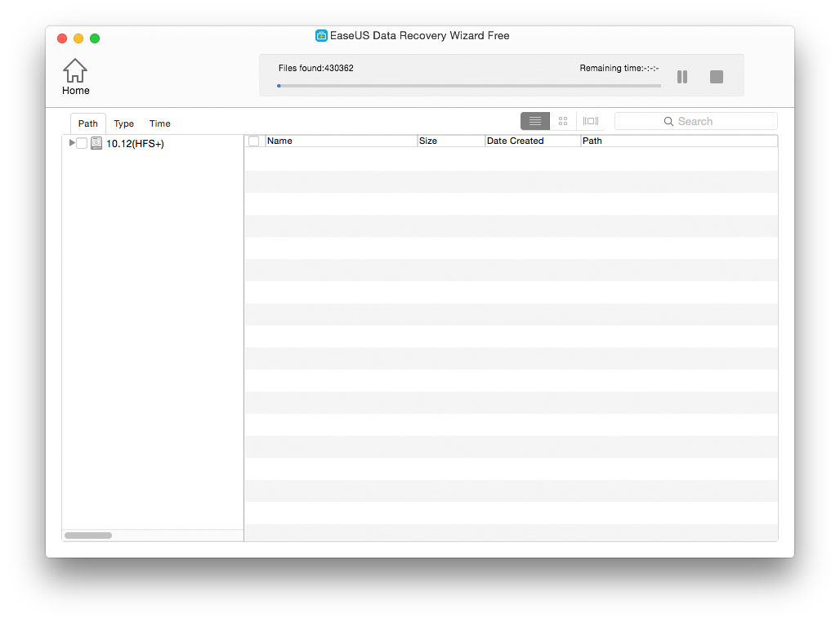This screenshot has height=623, width=840.
Task: Sort by the Date Created column header
Action: [533, 141]
